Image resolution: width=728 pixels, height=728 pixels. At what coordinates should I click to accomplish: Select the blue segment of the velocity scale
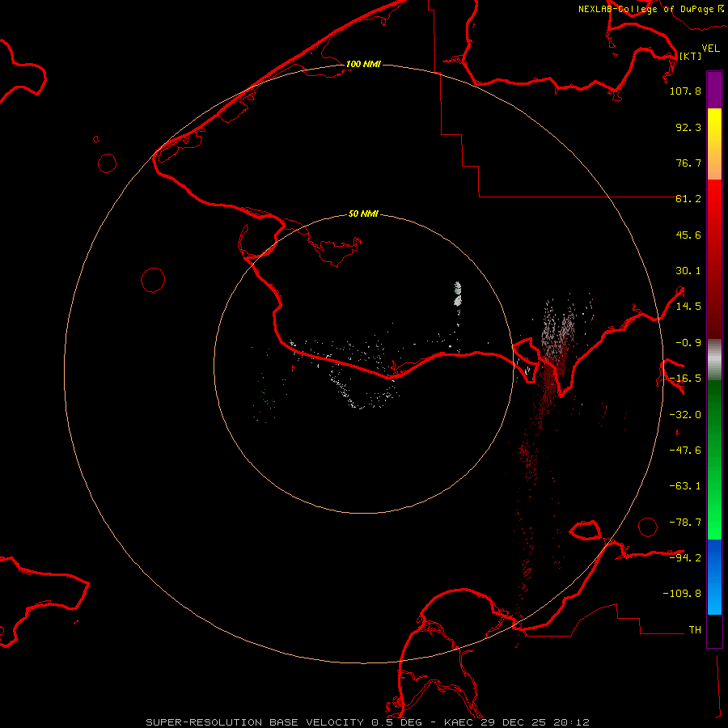coord(714,576)
